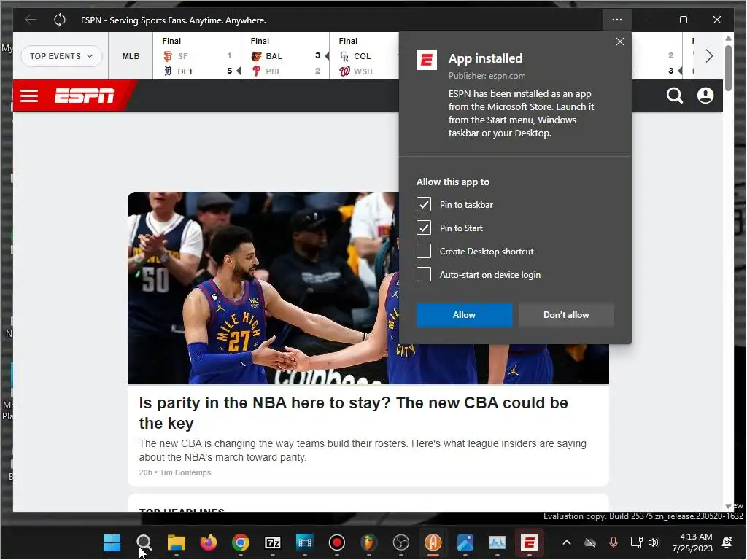Enable Auto-start on device login

tap(424, 275)
